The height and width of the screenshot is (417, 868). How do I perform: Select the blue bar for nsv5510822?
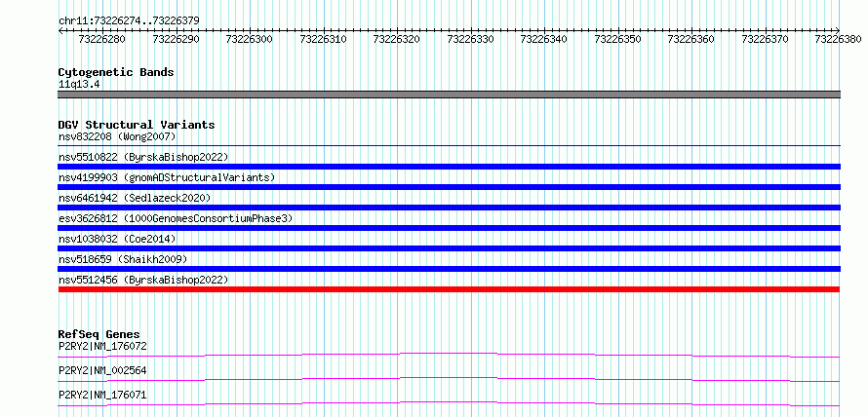tap(449, 167)
